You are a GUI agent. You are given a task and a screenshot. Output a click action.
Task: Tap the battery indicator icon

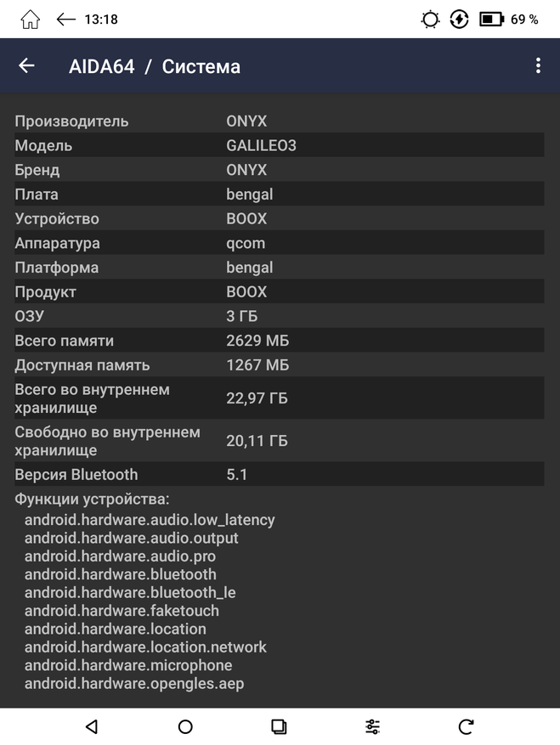[492, 19]
